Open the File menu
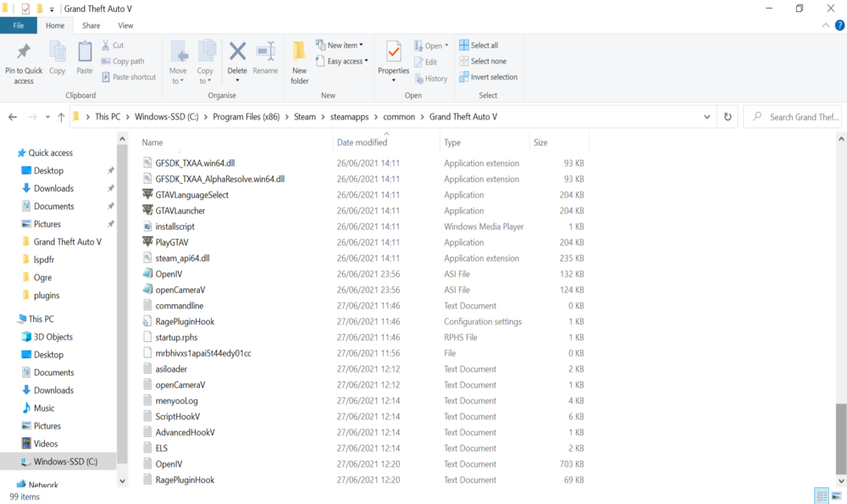847x504 pixels. click(x=19, y=25)
